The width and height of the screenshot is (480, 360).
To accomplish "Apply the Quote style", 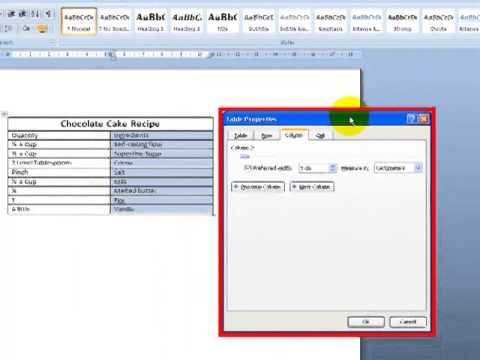I will pos(439,21).
